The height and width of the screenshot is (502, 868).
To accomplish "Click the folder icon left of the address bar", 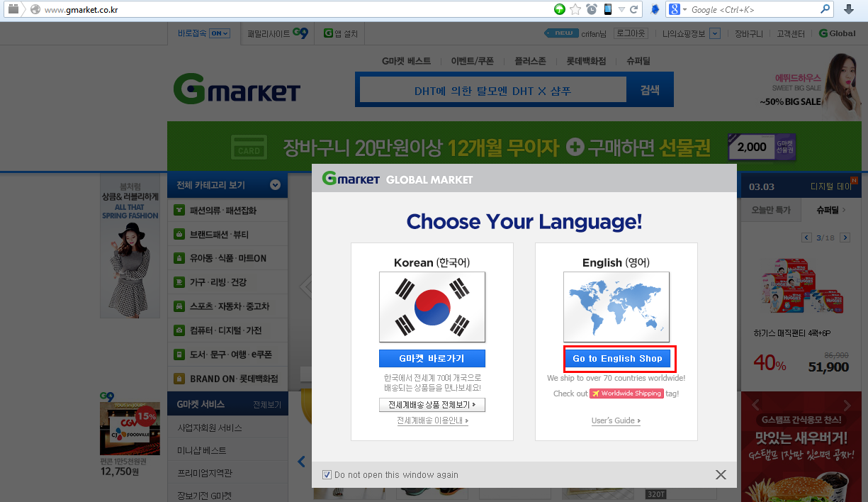I will [13, 9].
